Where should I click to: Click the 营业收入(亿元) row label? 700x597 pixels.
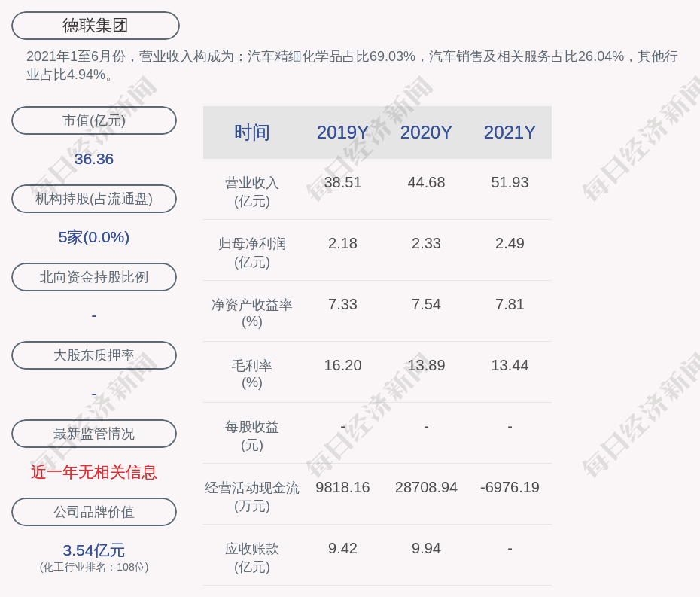[252, 192]
